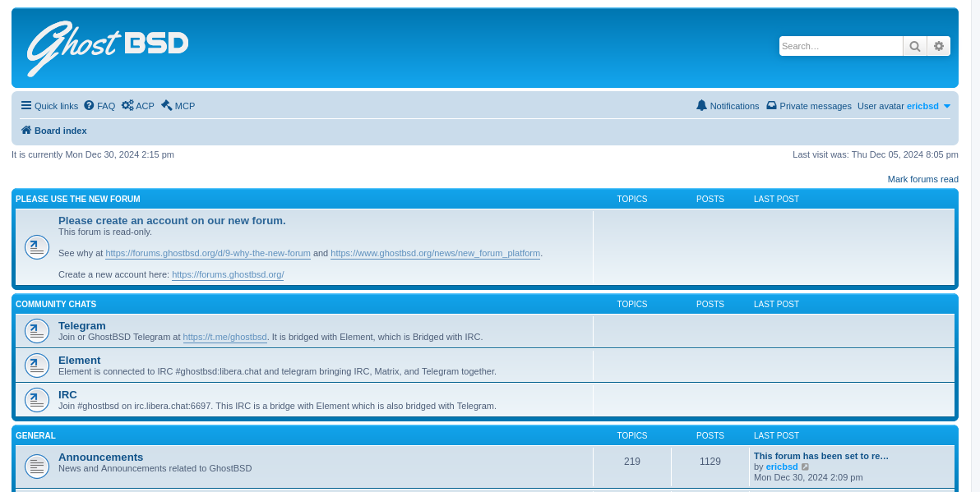Open the forums.ghostbsd.org account link
Viewport: 980px width, 492px height.
pos(228,274)
